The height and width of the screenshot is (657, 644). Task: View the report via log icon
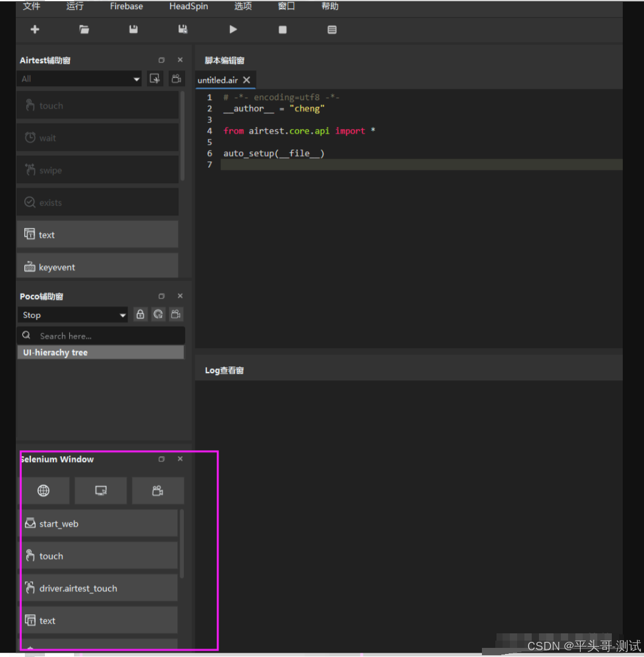[x=332, y=29]
